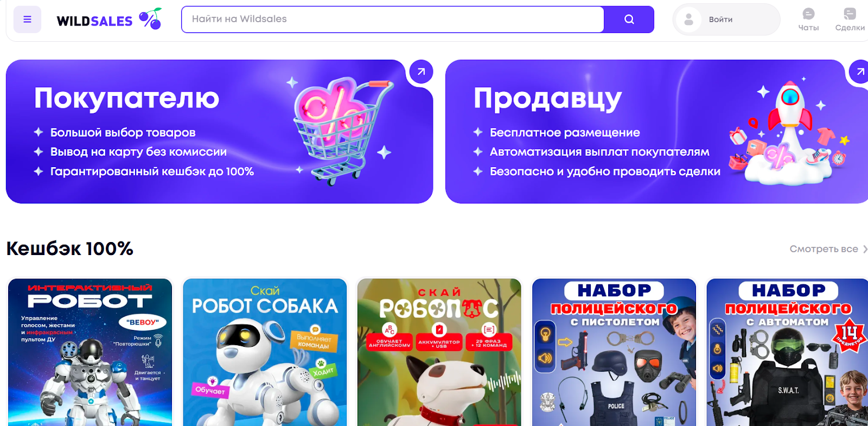Viewport: 868px width, 426px height.
Task: Open the hamburger menu button
Action: (x=27, y=20)
